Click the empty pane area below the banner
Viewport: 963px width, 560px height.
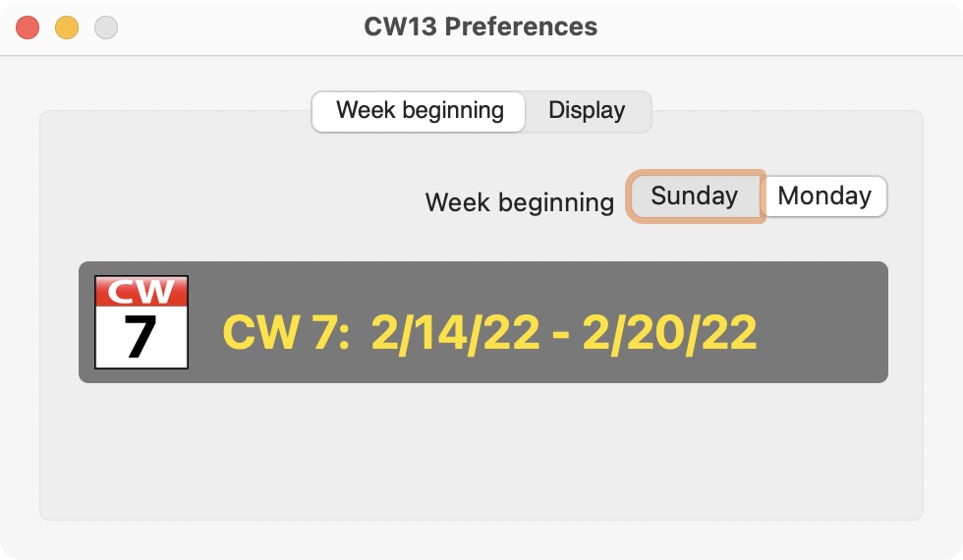[481, 451]
